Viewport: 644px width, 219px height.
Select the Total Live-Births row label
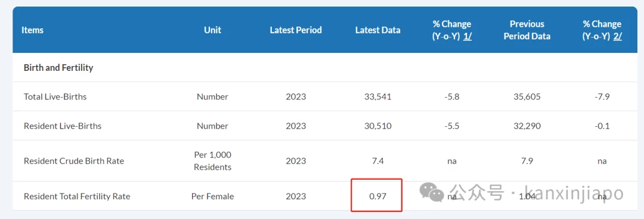(x=55, y=97)
